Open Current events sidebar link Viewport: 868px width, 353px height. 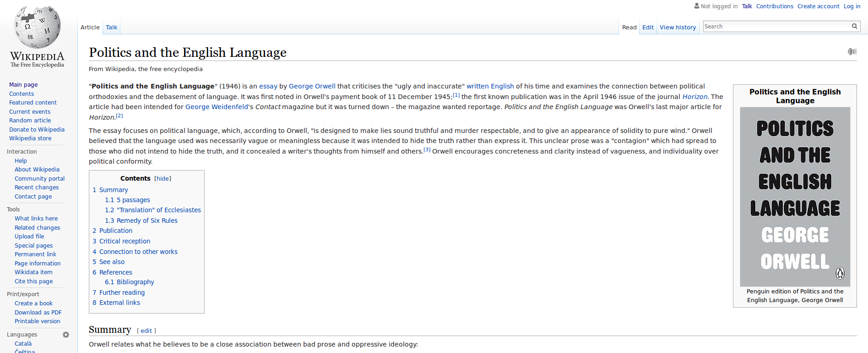(x=30, y=112)
